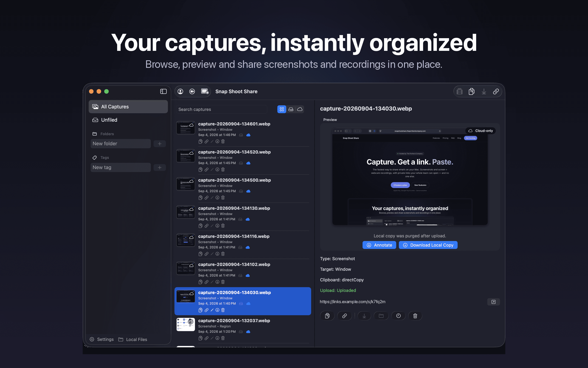The height and width of the screenshot is (368, 588).
Task: Click the Annotate button
Action: tap(379, 245)
